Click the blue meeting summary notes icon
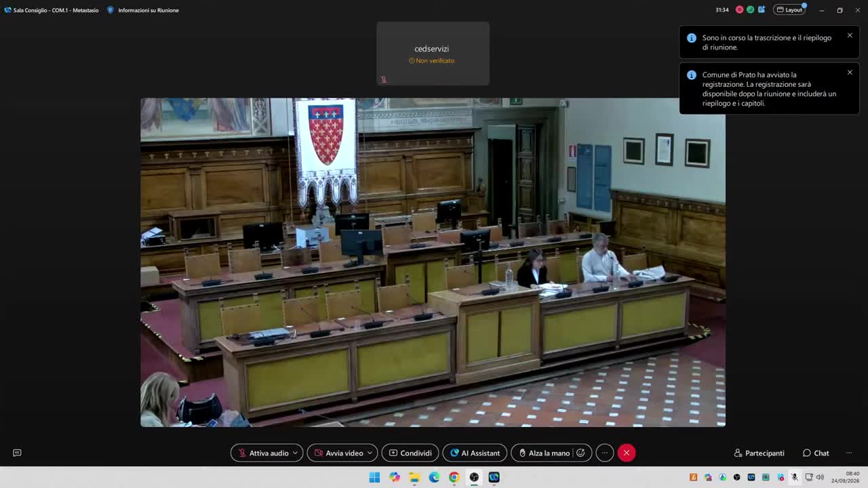 point(762,9)
